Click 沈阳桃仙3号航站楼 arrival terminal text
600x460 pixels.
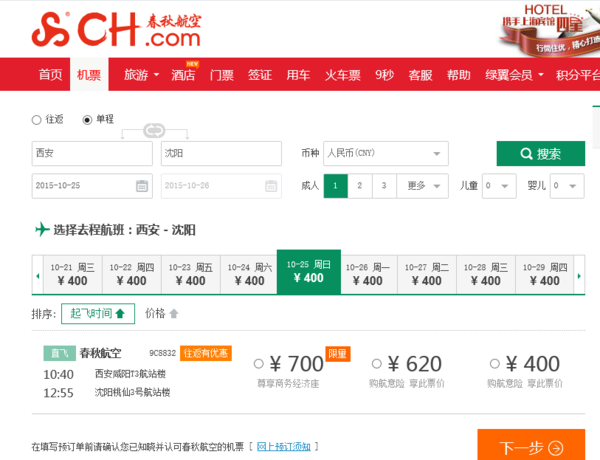pos(132,392)
